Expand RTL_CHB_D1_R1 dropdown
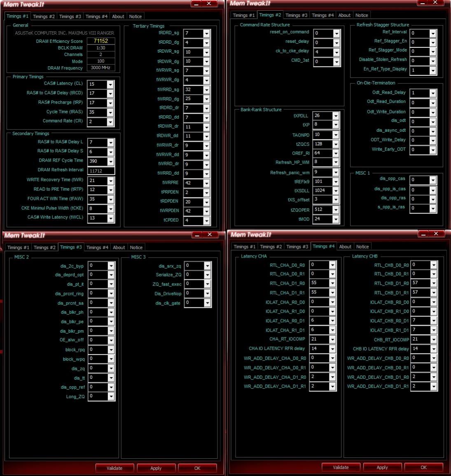This screenshot has height=476, width=451. pos(434,293)
